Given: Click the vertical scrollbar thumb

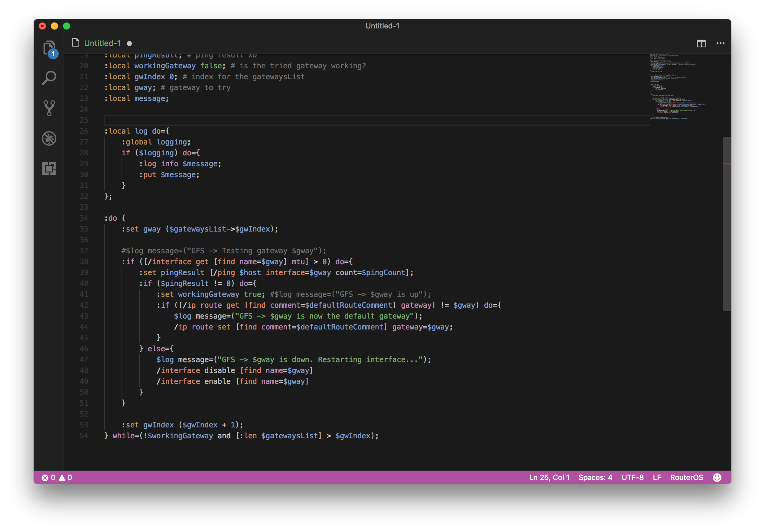Looking at the screenshot, I should (x=727, y=224).
